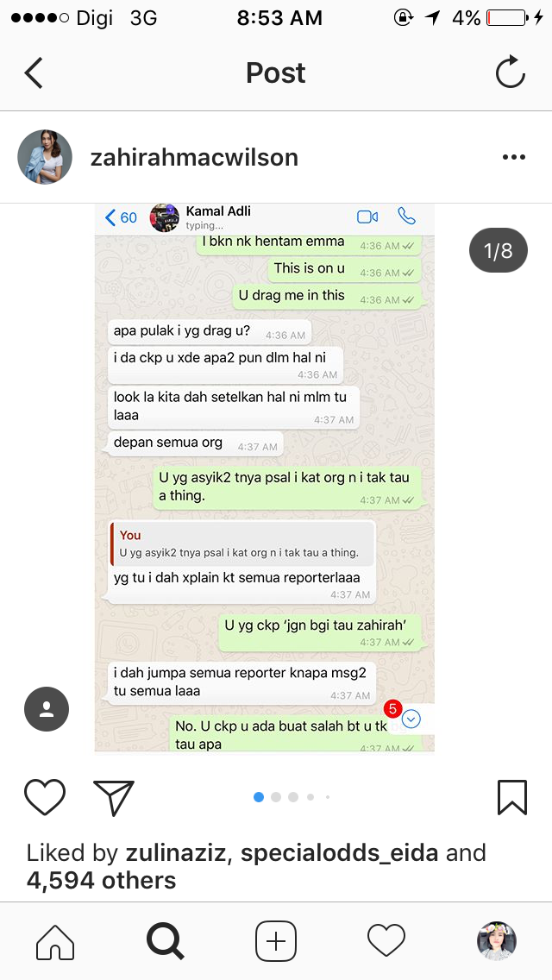Image resolution: width=552 pixels, height=980 pixels.
Task: Create new post with plus icon
Action: pos(276,941)
